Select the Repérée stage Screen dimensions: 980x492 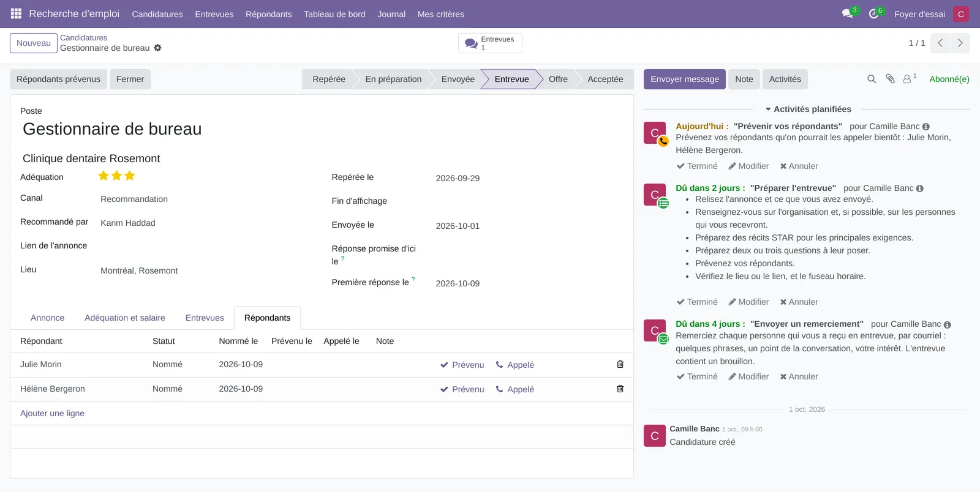click(x=329, y=79)
